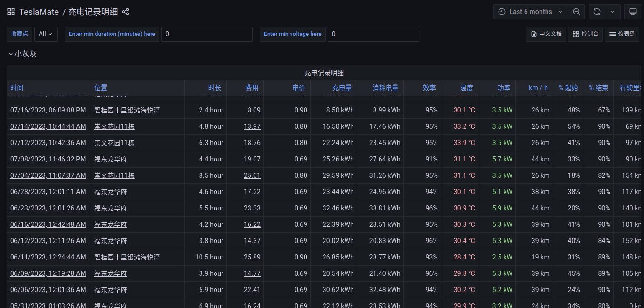This screenshot has height=308, width=644.
Task: Toggle TV kiosk view mode icon
Action: 633,12
